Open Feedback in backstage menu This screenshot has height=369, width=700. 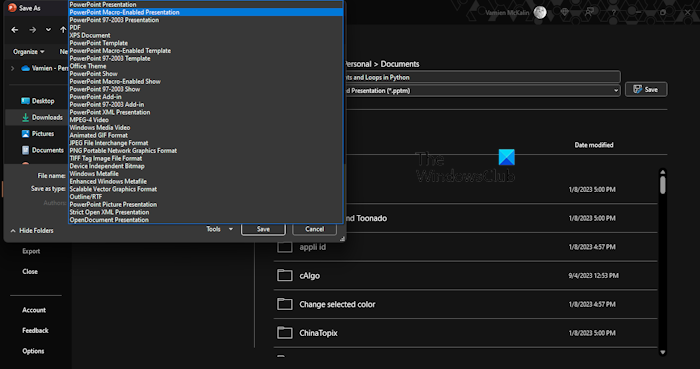click(x=35, y=331)
